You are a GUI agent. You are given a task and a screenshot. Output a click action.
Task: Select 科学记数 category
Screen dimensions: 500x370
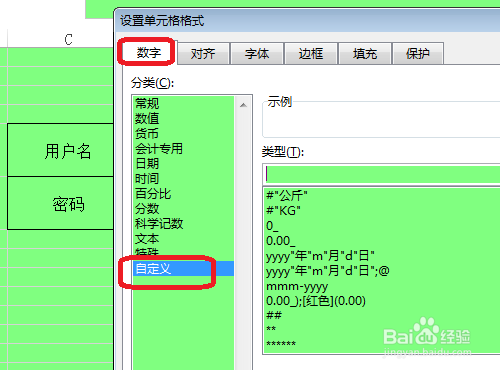tap(183, 223)
